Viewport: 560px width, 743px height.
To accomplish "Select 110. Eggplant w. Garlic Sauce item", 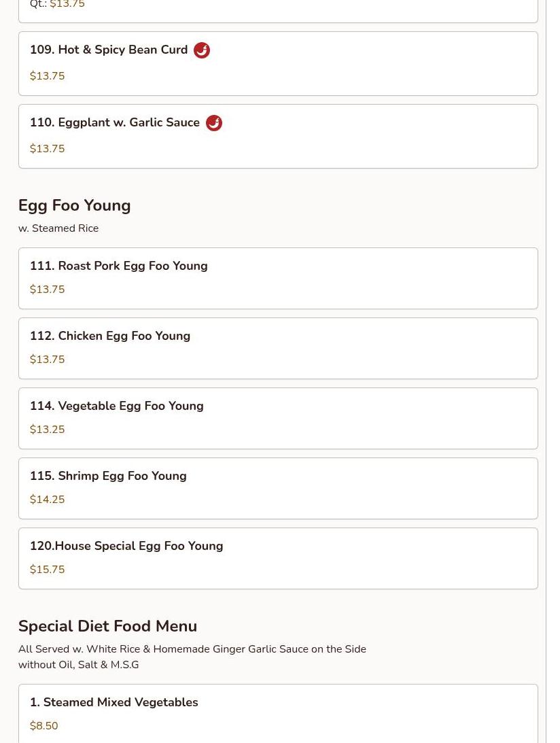I will point(278,137).
